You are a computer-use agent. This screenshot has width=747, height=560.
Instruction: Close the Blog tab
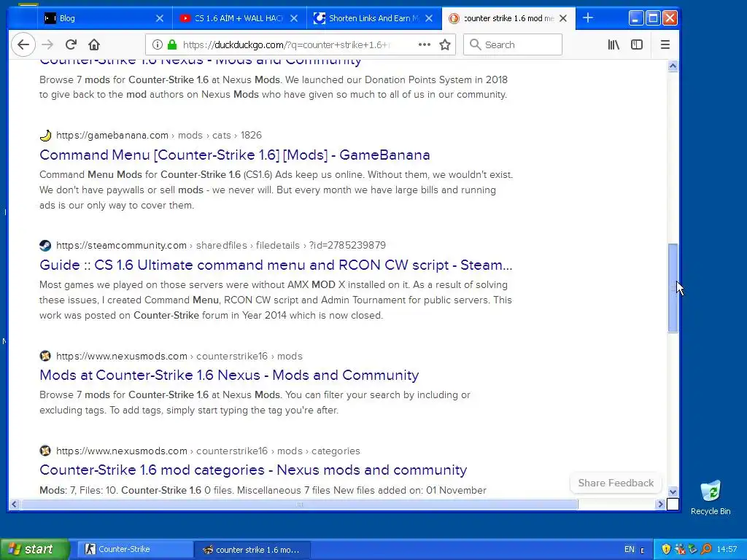click(160, 18)
